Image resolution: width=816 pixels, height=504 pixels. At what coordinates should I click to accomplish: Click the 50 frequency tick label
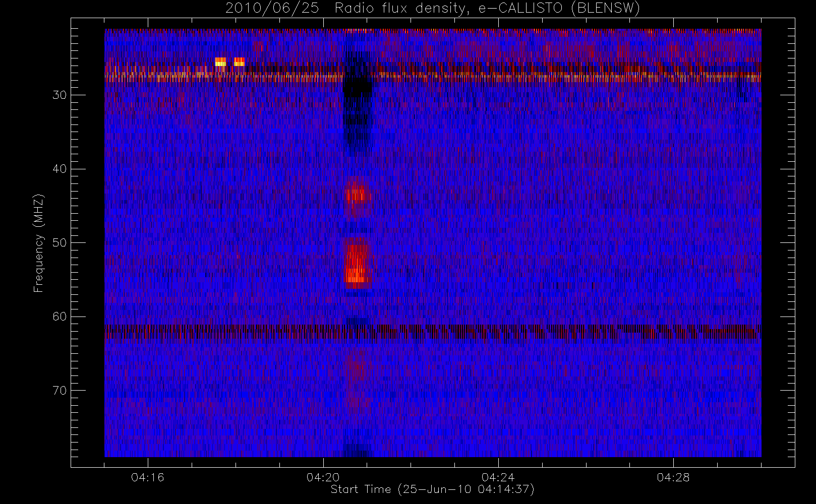click(x=60, y=243)
